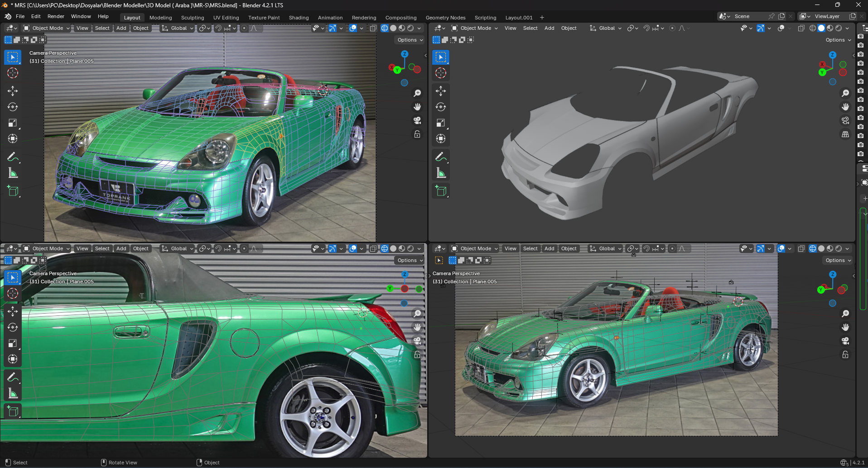868x468 pixels.
Task: Expand Options dropdown in bottom-right viewport
Action: 838,260
